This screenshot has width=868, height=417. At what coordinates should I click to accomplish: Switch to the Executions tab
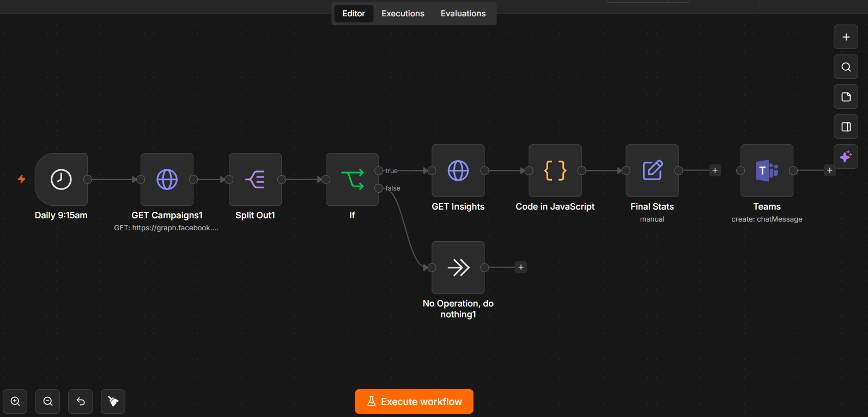[x=403, y=14]
